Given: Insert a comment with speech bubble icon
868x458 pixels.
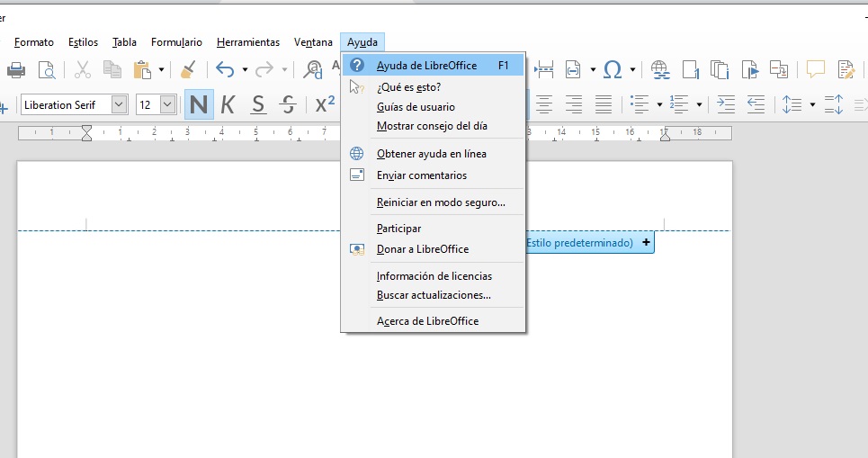Looking at the screenshot, I should point(816,70).
